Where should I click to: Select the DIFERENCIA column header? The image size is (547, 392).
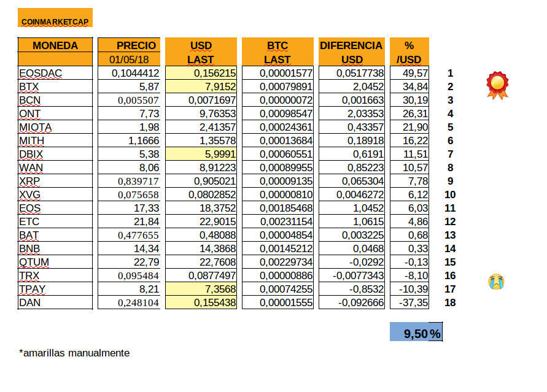[x=351, y=45]
